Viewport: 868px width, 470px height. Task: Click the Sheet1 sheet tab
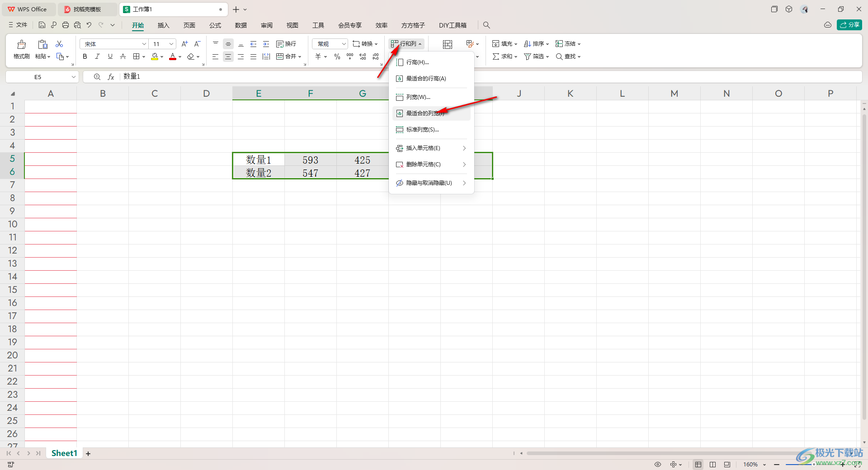pyautogui.click(x=64, y=453)
